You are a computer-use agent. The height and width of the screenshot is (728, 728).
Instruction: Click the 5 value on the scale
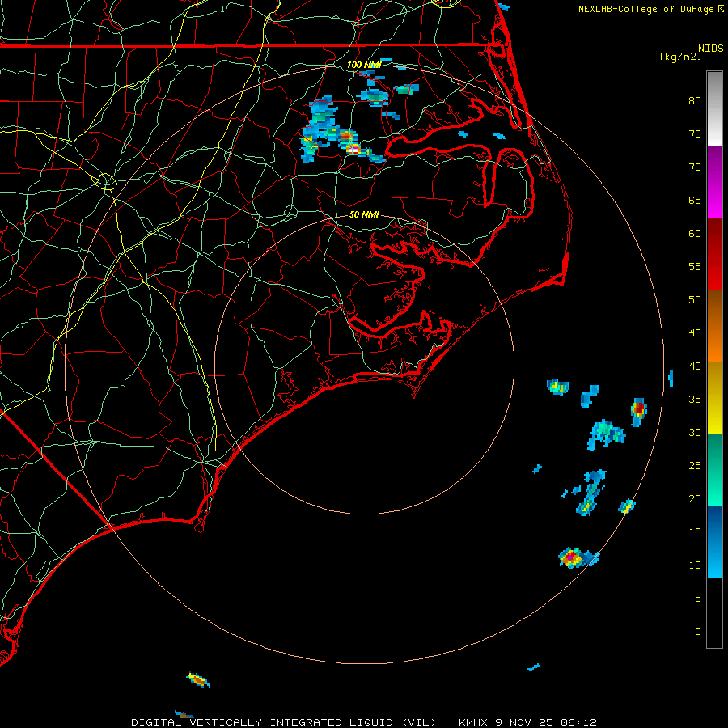pyautogui.click(x=698, y=599)
